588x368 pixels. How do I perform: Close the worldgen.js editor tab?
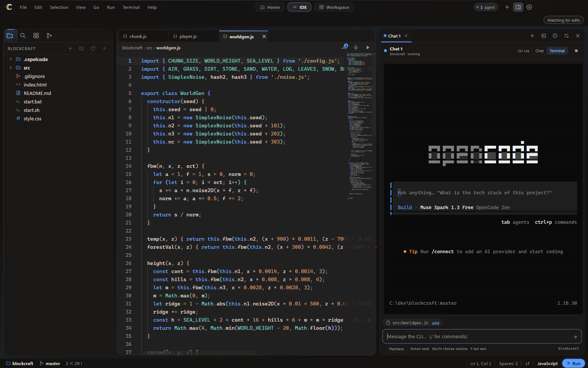[264, 36]
